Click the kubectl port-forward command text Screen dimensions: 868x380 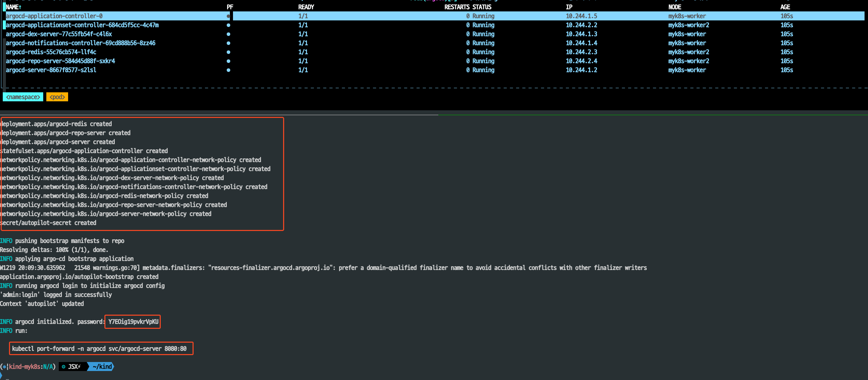[100, 349]
